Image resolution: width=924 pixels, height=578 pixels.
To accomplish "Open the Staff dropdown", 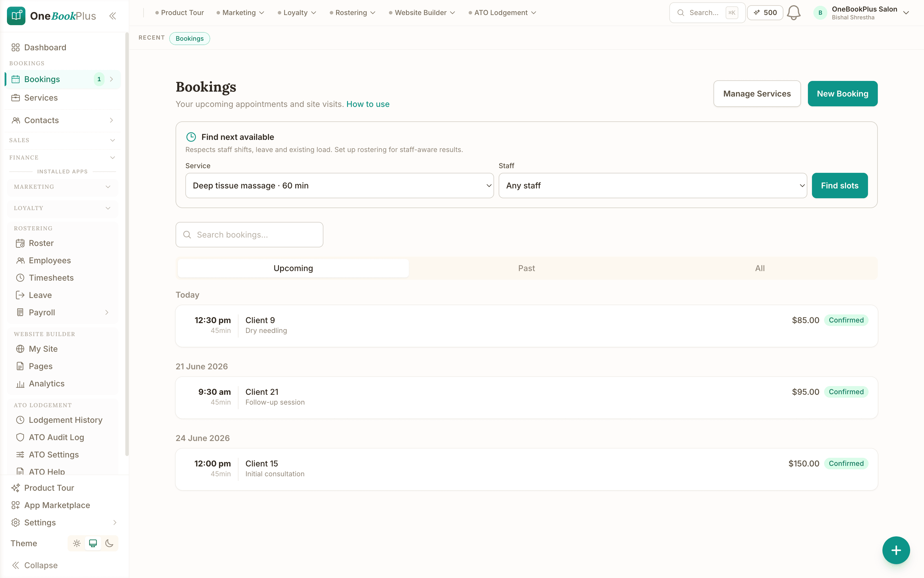I will (x=653, y=186).
